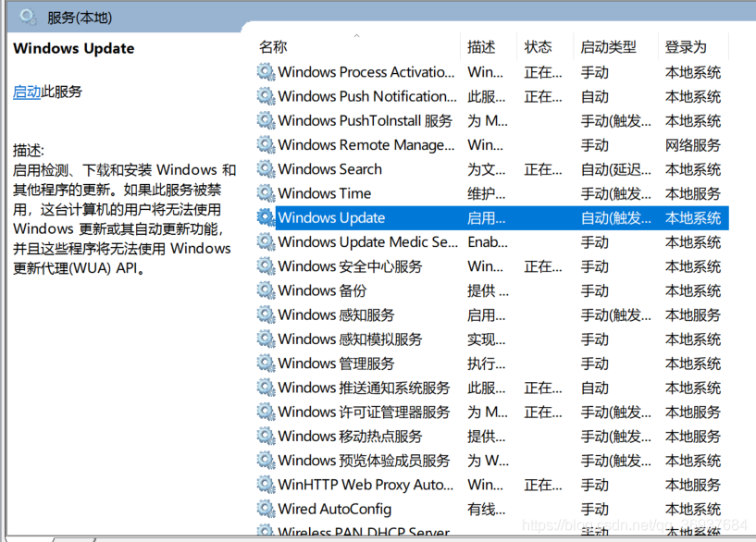Click the 启动 link to start the service
The height and width of the screenshot is (542, 756).
pos(27,92)
